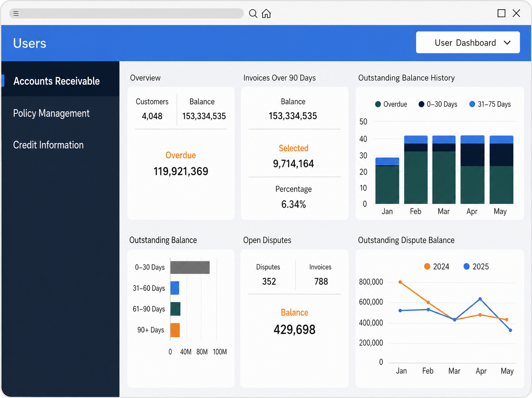Maximize the window with the square icon

[x=501, y=14]
